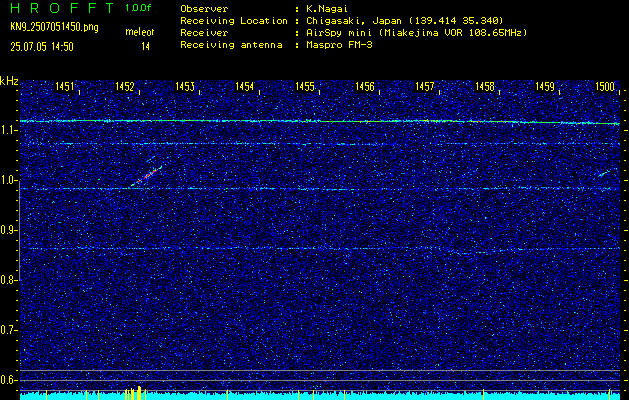
Task: Select the version label 1.00f
Action: point(138,8)
